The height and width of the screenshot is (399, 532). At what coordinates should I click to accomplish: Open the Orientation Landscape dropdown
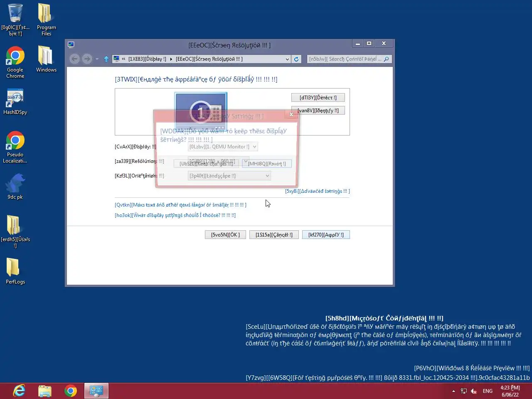click(x=229, y=176)
